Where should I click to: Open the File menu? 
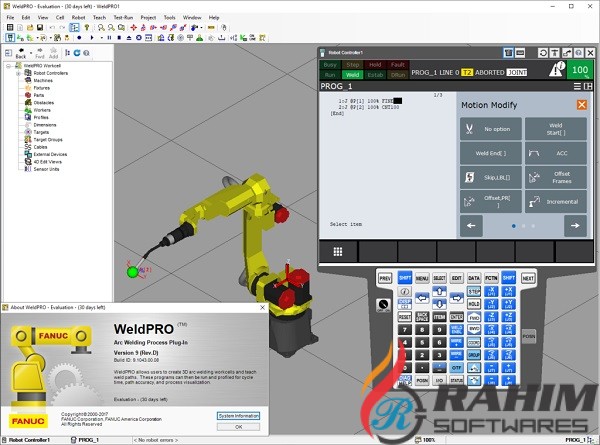click(10, 18)
